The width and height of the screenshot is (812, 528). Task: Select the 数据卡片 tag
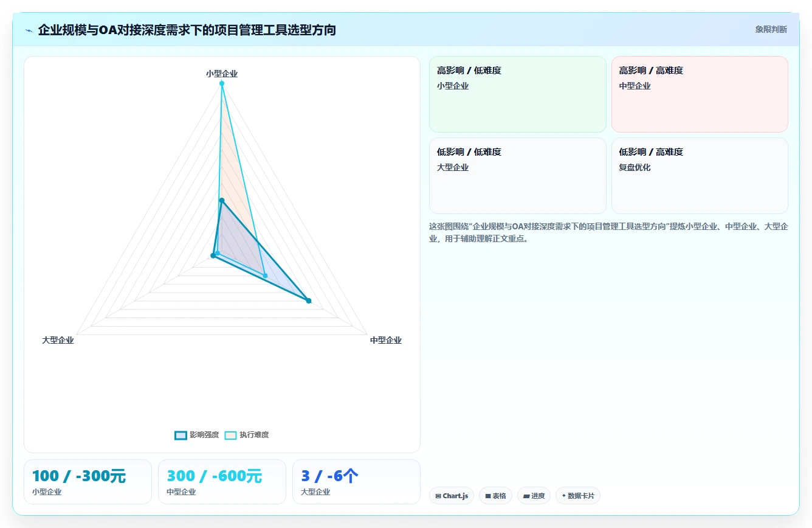[x=578, y=496]
